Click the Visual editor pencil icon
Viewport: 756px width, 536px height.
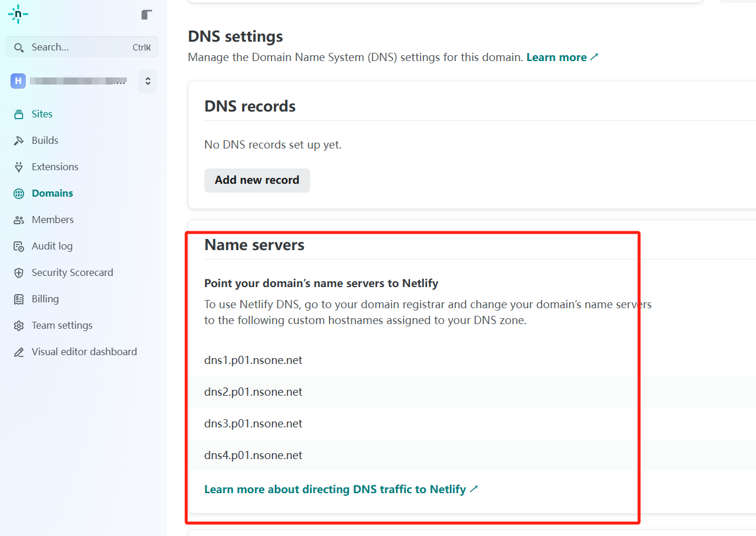[x=19, y=352]
